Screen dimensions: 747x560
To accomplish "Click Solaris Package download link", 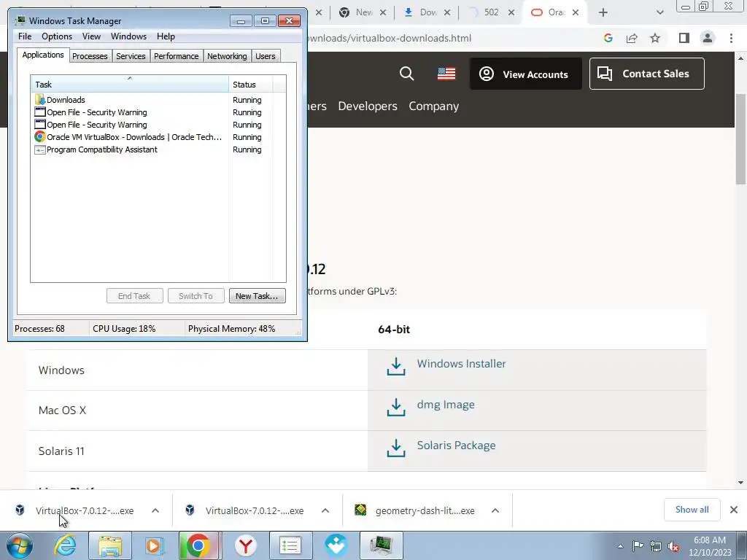I will 456,446.
